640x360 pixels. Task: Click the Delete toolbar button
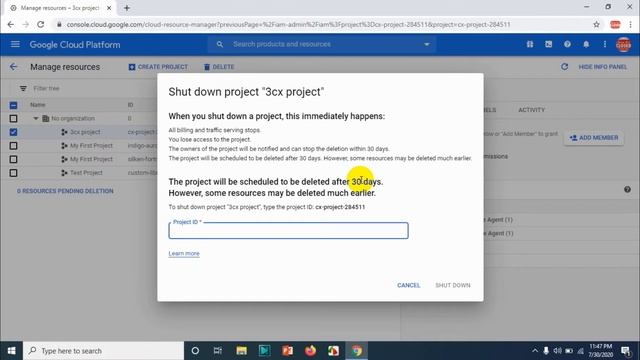219,67
